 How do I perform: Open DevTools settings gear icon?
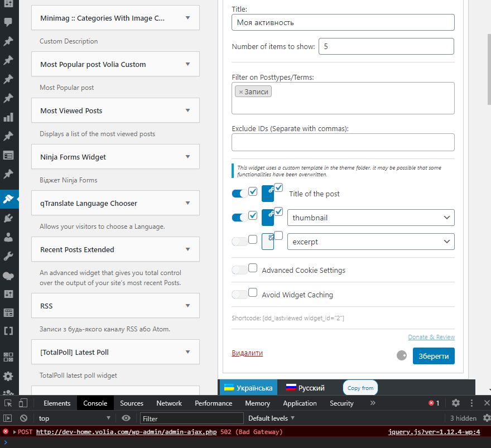point(456,403)
